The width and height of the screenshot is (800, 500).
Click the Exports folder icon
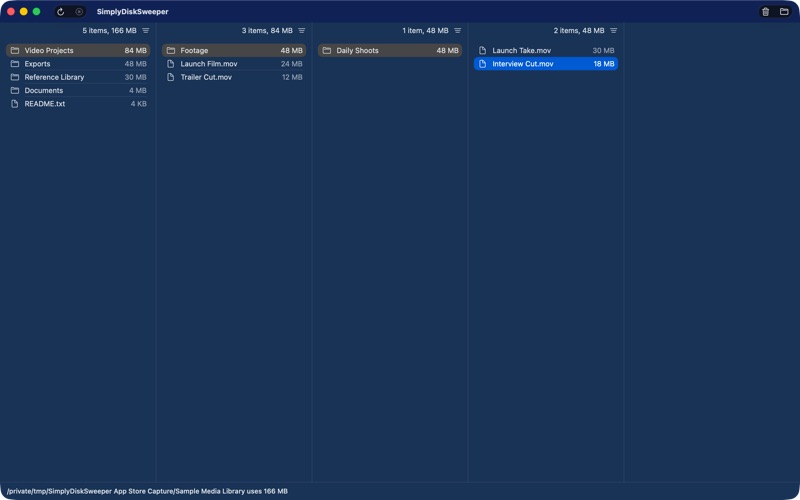pos(15,64)
